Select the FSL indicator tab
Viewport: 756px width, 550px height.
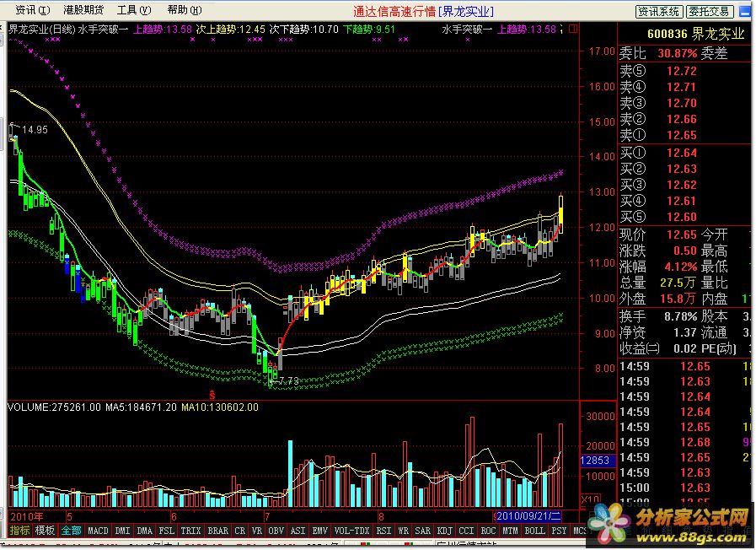167,531
